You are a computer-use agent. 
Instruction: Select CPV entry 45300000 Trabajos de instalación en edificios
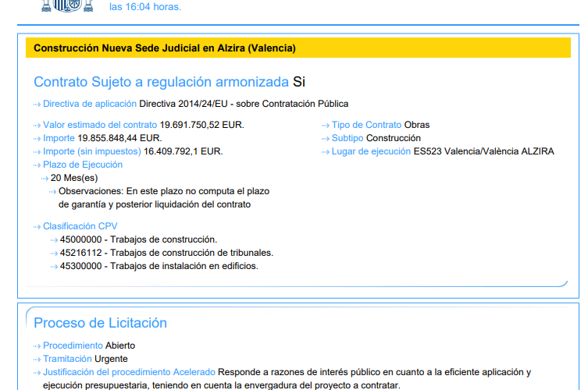pos(159,266)
